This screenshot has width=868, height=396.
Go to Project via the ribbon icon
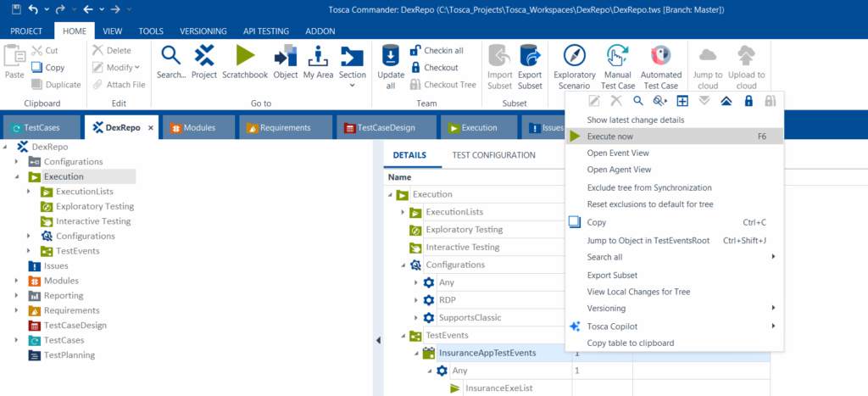click(204, 62)
